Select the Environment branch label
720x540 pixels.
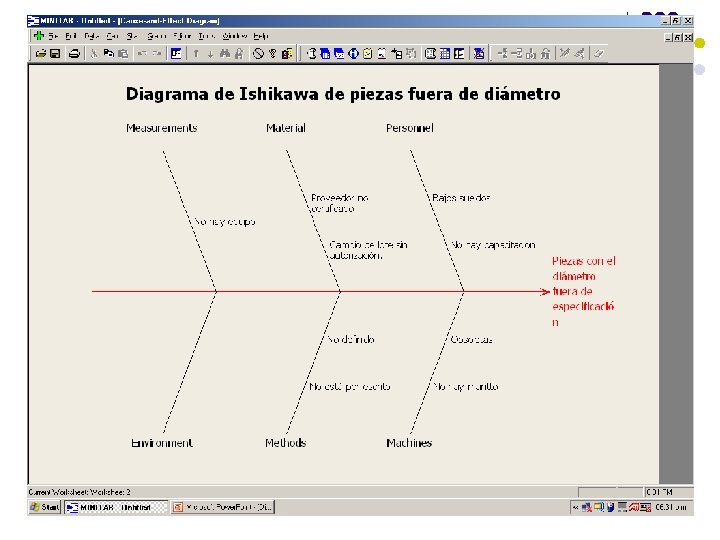162,443
